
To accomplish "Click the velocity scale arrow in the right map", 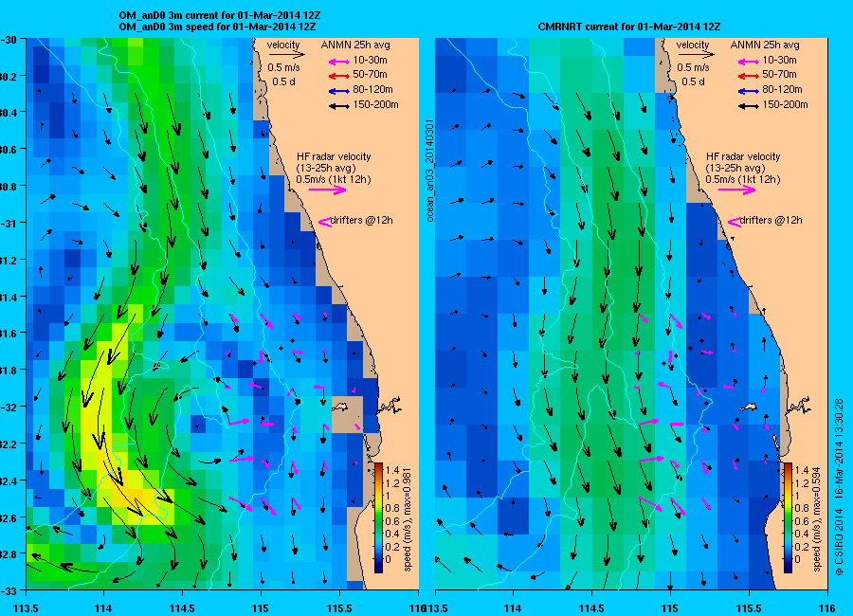I will 696,54.
